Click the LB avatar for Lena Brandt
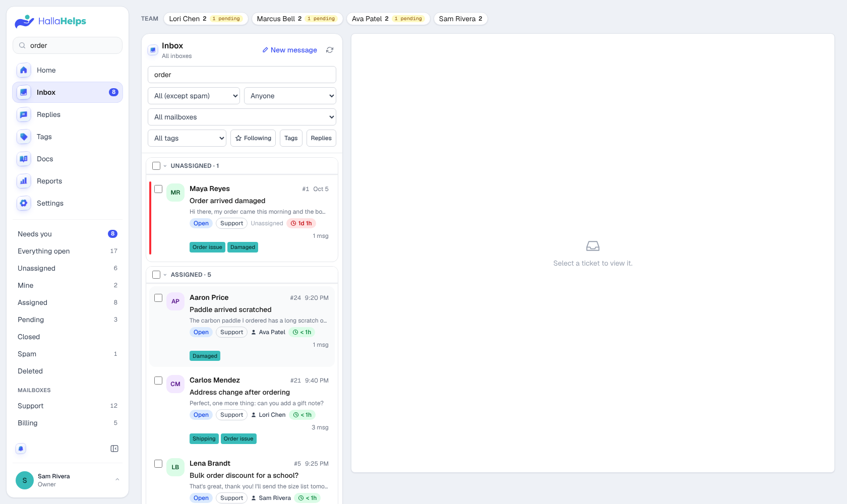847x504 pixels. (x=175, y=467)
